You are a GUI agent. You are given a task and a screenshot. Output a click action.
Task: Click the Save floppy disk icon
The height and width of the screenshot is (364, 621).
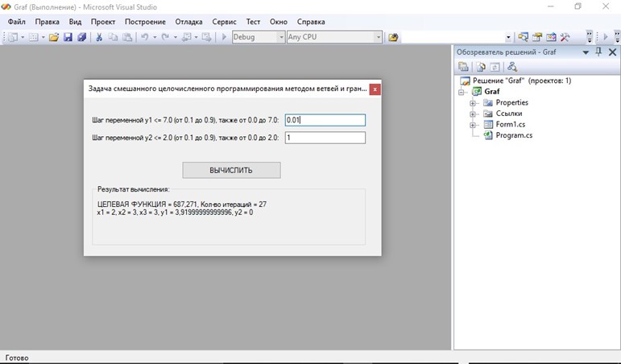tap(68, 37)
